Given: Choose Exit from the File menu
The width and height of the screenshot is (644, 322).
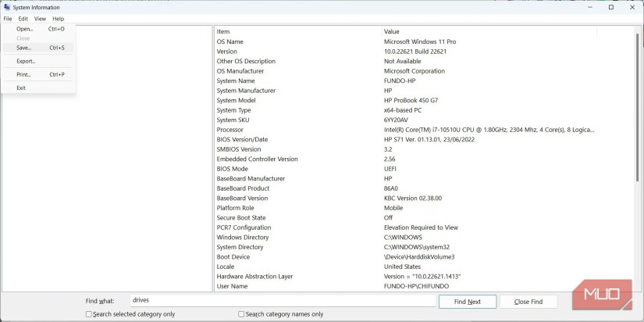Looking at the screenshot, I should (x=38, y=88).
